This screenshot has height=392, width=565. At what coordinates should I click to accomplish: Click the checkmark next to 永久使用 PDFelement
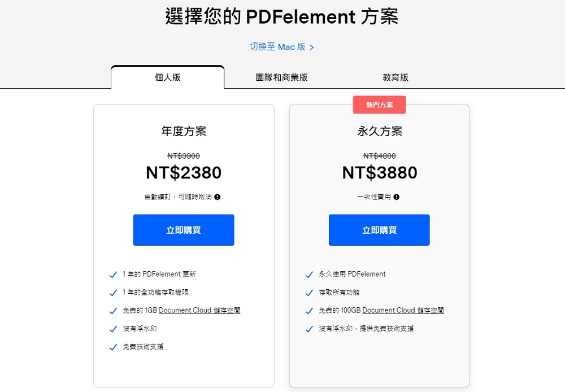point(309,274)
